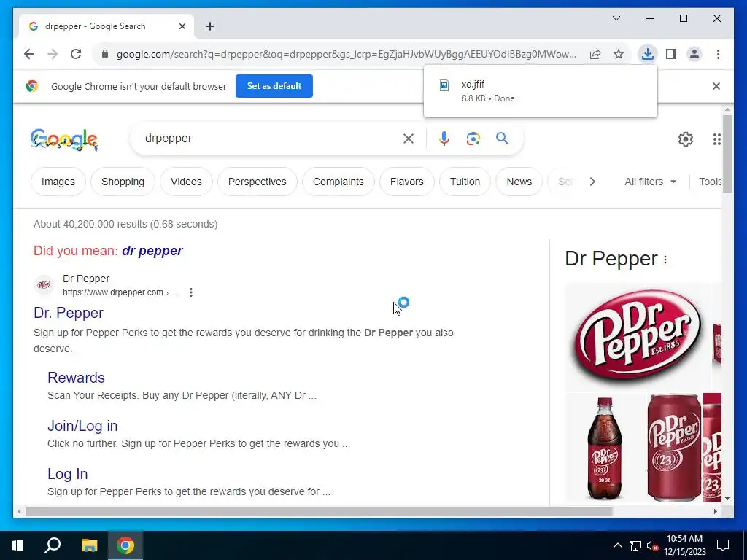Open File Explorer from taskbar
The image size is (747, 560).
(x=89, y=545)
